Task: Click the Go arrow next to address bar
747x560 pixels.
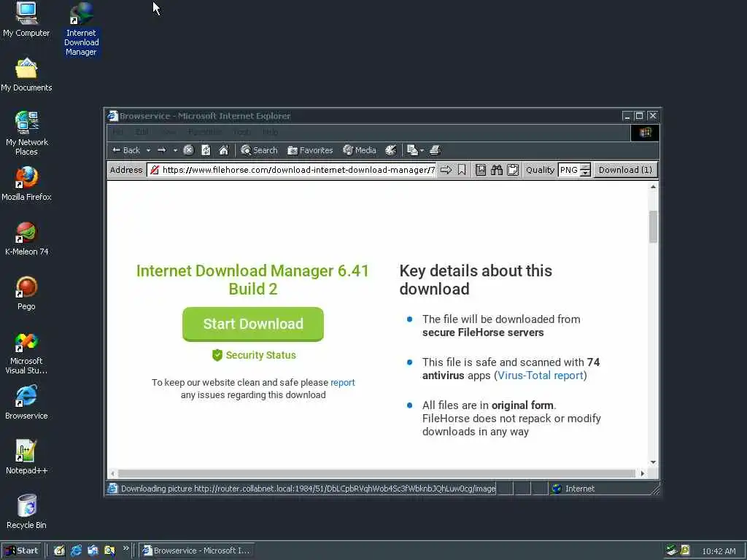Action: (x=446, y=170)
